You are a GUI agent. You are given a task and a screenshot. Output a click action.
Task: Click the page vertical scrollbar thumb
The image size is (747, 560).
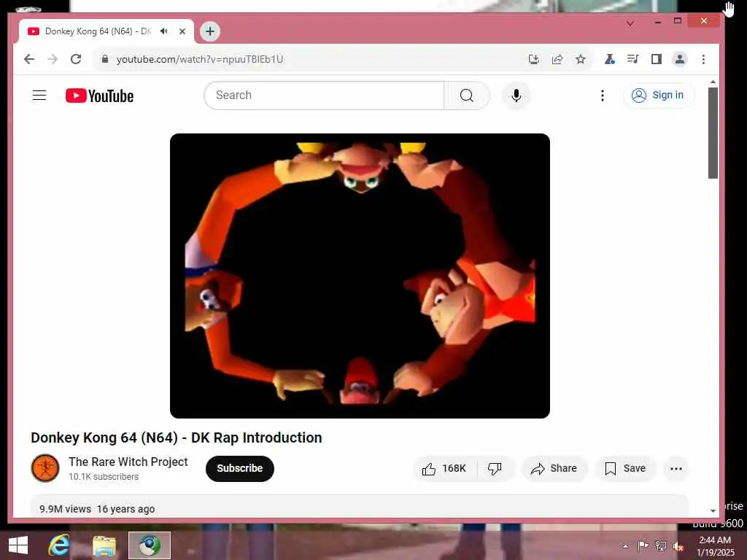point(713,133)
